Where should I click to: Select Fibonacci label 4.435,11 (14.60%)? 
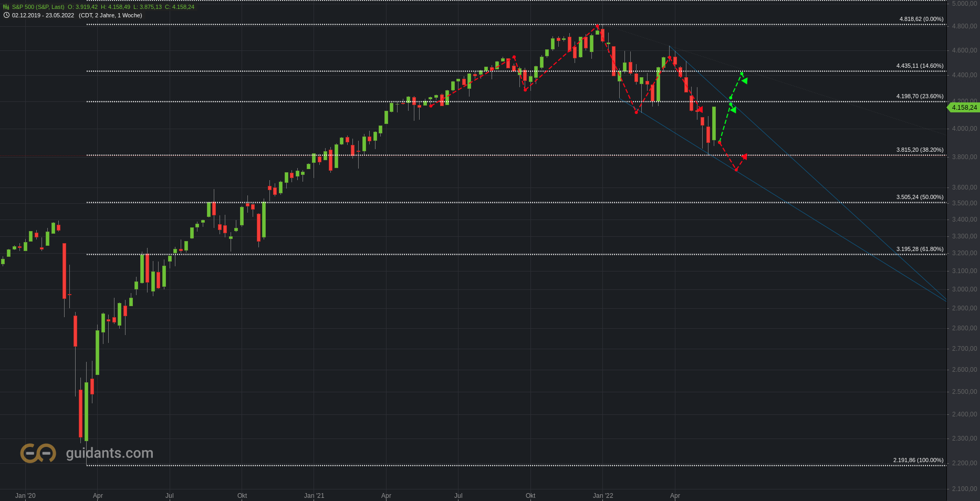point(920,66)
